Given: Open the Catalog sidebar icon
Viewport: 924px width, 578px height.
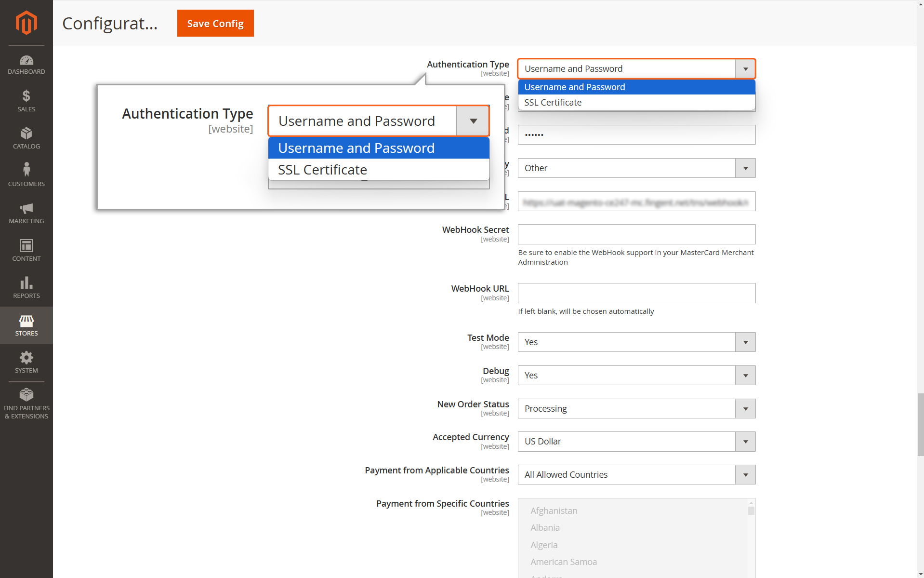Looking at the screenshot, I should click(x=26, y=138).
